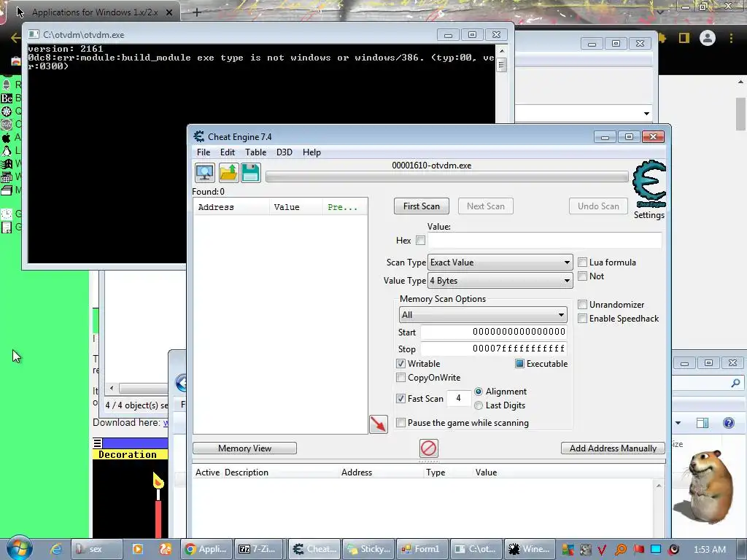Uncheck the Writable checkbox
747x560 pixels.
tap(400, 364)
